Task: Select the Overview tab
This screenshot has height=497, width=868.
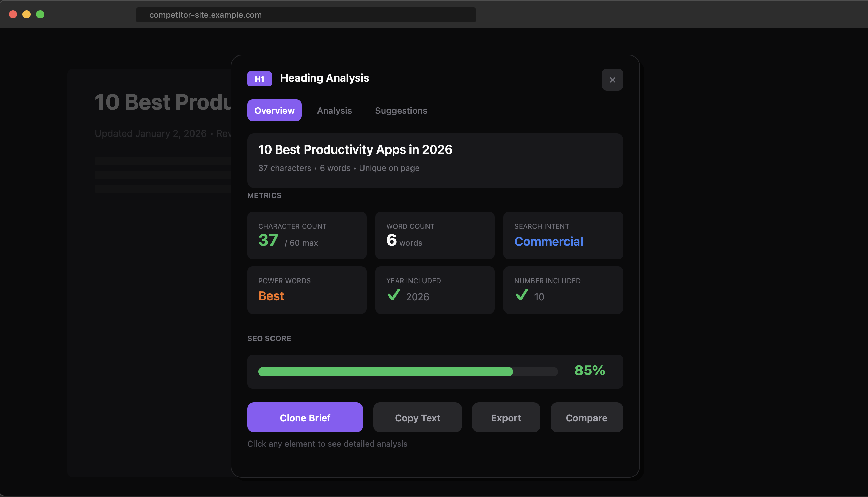Action: pos(274,110)
